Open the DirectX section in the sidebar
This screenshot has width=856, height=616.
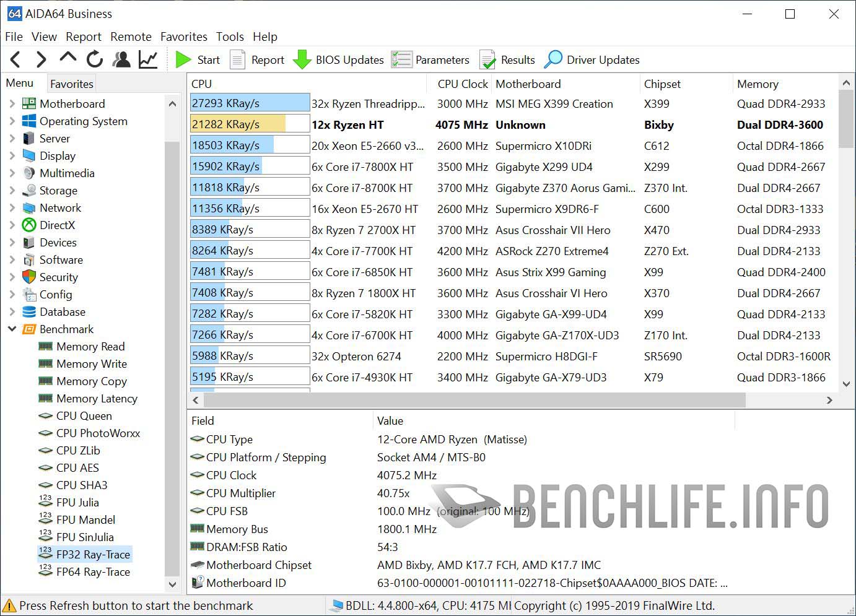56,225
